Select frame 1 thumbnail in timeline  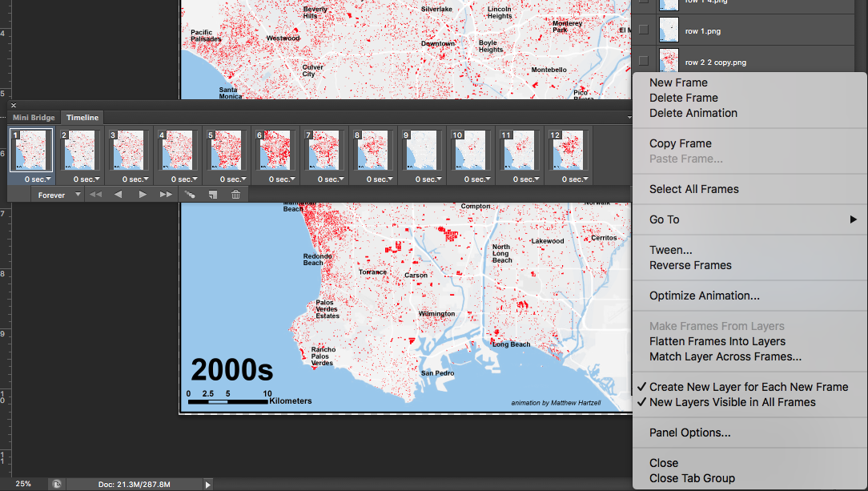(x=31, y=150)
